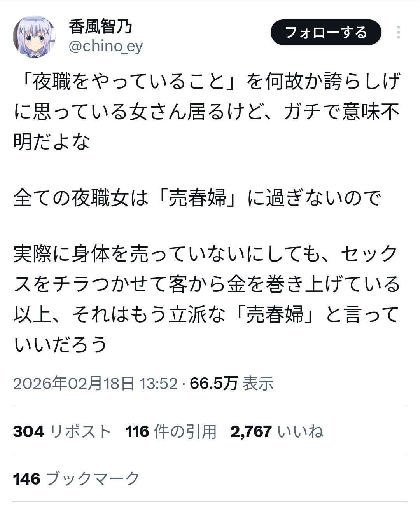420x513 pixels.
Task: Click the last paragraph starting with 実際に
Action: pos(206,299)
